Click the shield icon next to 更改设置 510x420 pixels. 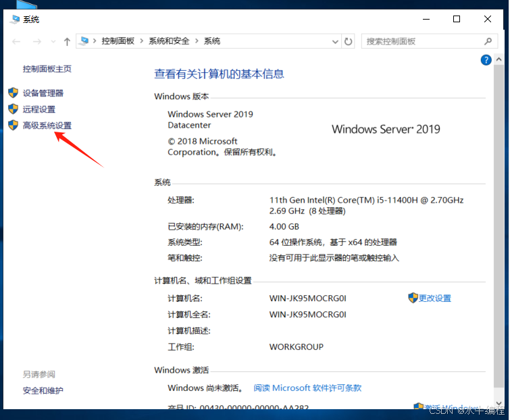(413, 298)
